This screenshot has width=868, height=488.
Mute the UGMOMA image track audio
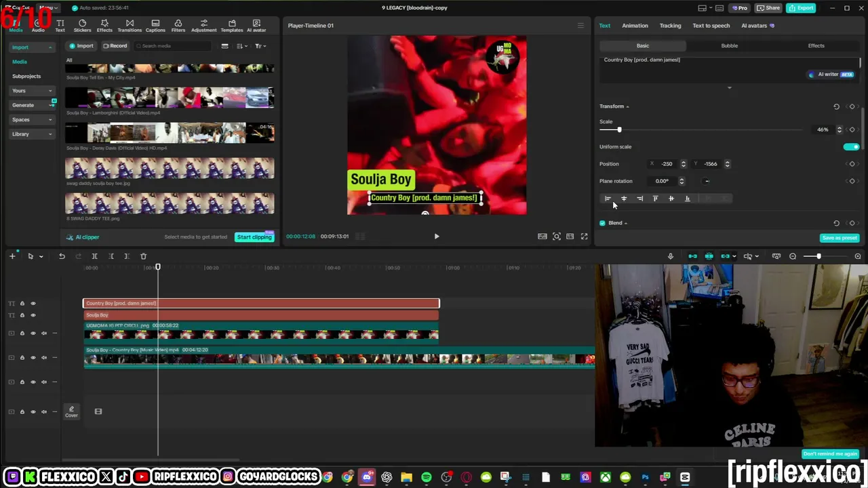[x=44, y=333]
